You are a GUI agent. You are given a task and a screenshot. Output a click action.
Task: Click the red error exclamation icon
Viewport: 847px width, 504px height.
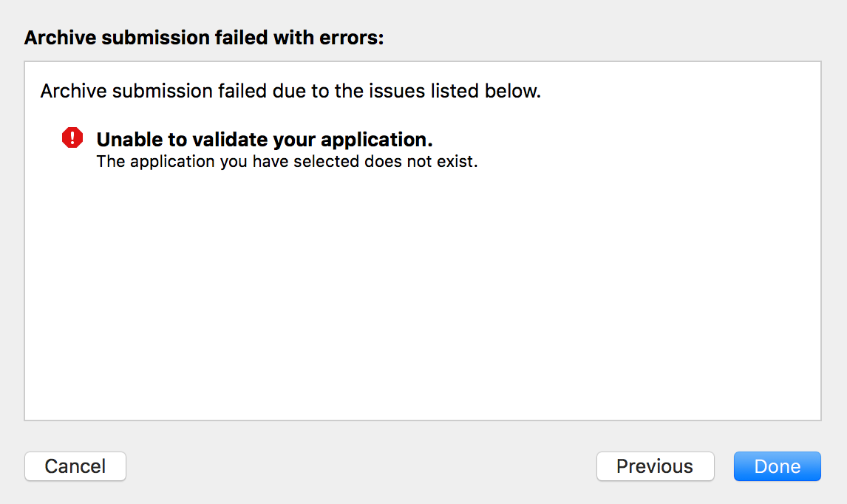(x=72, y=138)
